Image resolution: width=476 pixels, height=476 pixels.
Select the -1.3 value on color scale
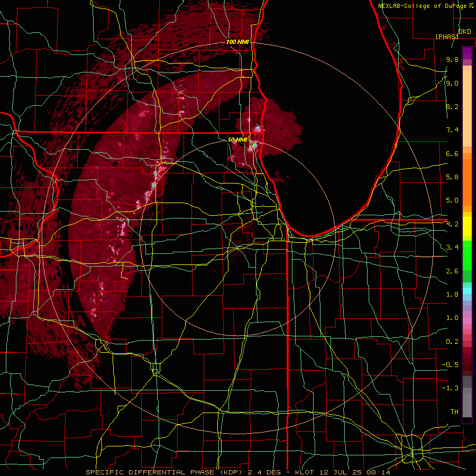coord(450,388)
